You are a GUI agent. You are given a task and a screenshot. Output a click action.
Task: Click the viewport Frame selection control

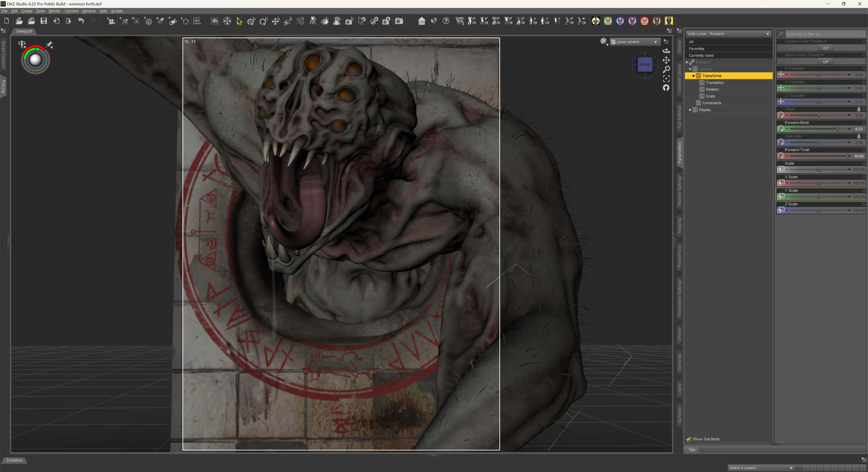666,78
